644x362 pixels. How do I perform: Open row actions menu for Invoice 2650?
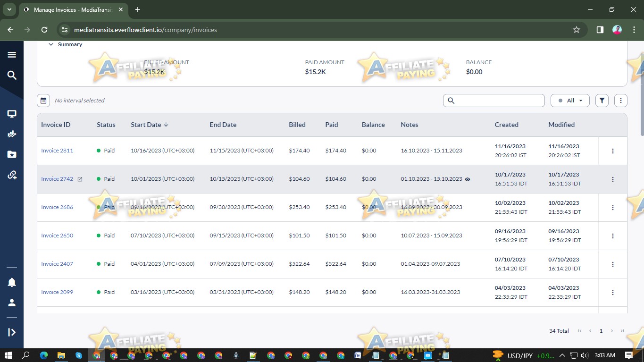613,236
